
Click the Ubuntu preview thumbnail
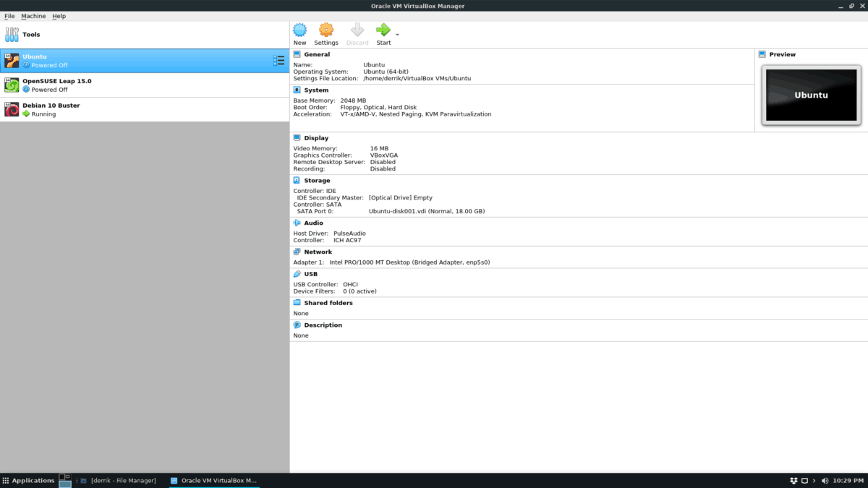811,95
